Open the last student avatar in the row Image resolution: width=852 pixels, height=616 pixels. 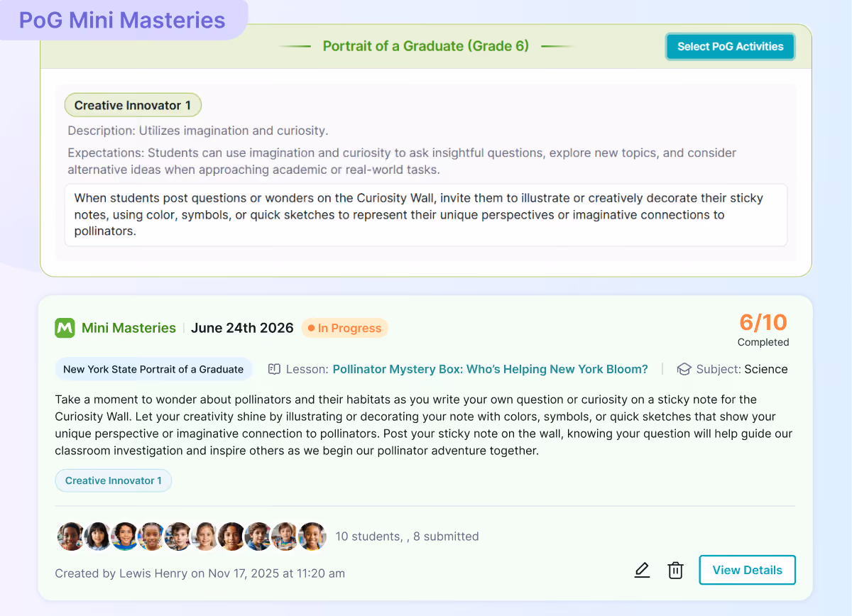(312, 537)
